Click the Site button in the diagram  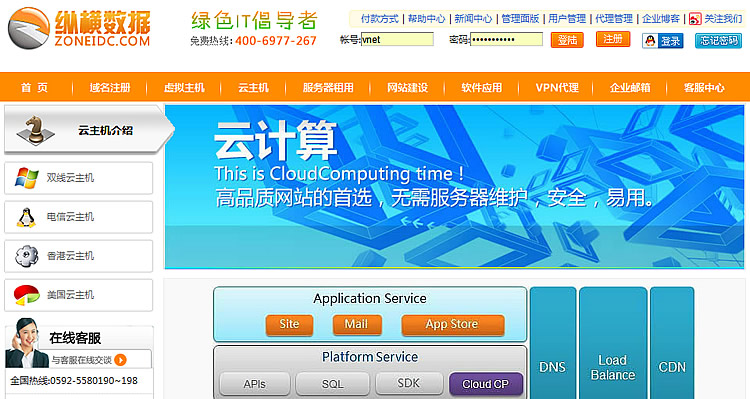(289, 324)
